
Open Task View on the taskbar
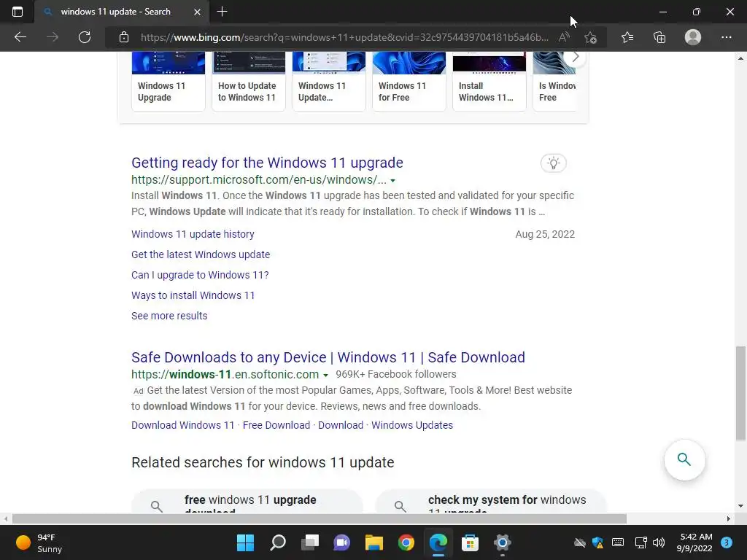tap(310, 542)
